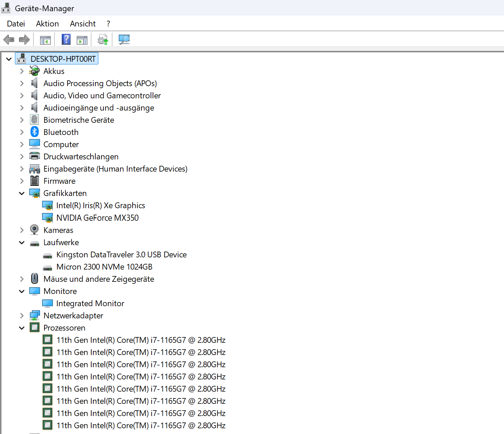Click the webcam icon beside Kameras
This screenshot has width=504, height=434.
[x=34, y=230]
